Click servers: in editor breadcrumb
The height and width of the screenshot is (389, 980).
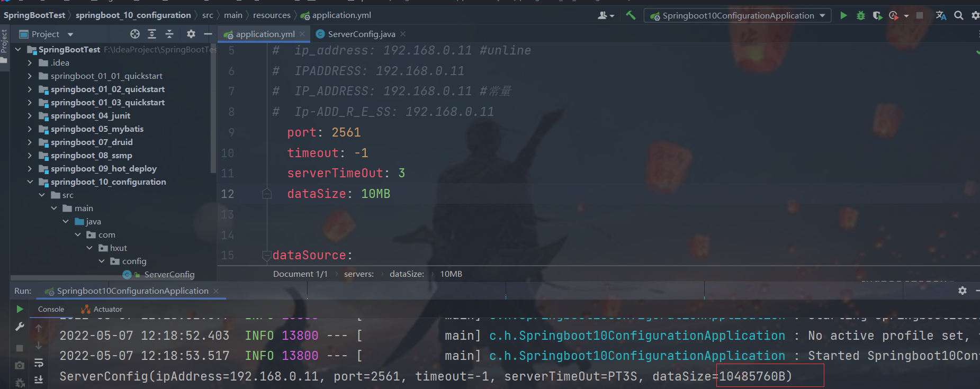click(x=359, y=274)
